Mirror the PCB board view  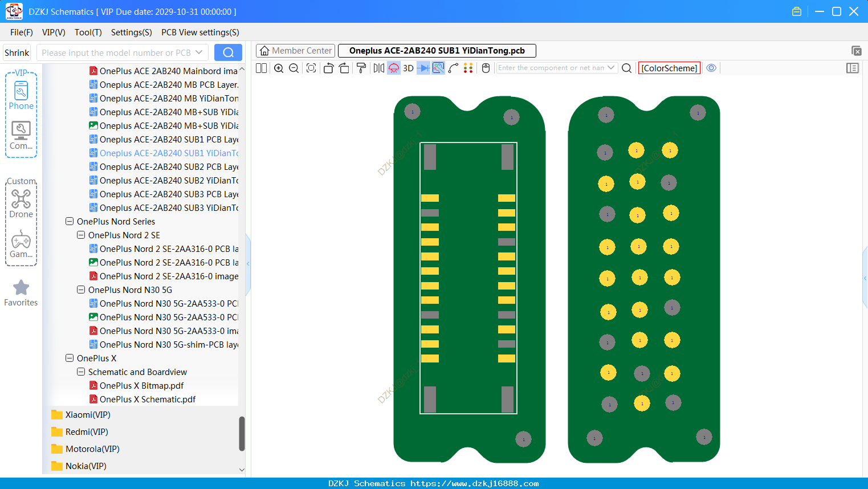(379, 68)
